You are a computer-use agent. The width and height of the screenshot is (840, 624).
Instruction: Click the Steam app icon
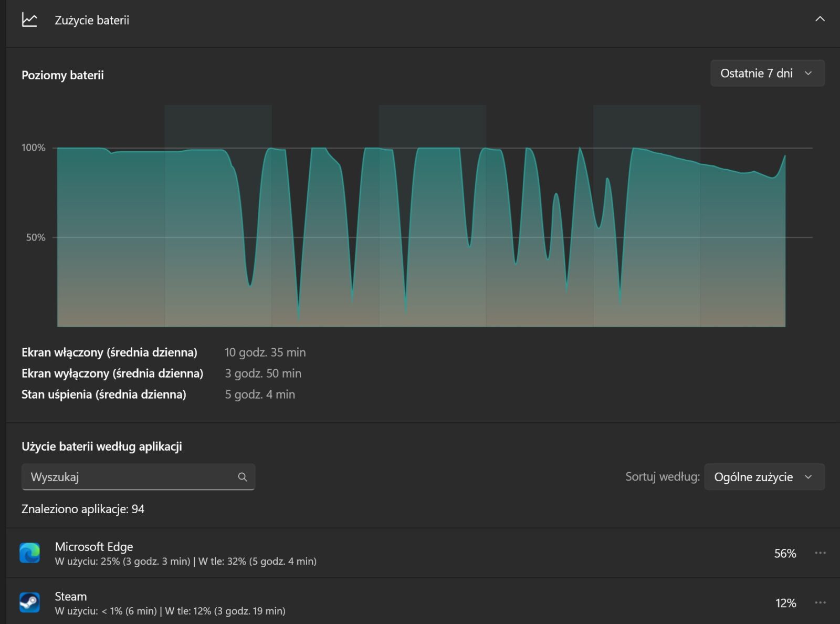pyautogui.click(x=30, y=602)
